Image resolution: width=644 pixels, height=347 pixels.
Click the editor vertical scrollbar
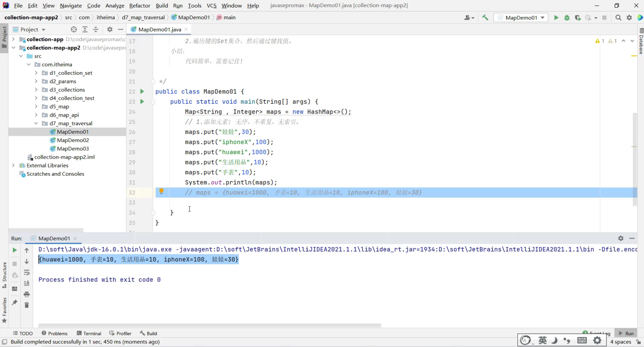pos(635,159)
